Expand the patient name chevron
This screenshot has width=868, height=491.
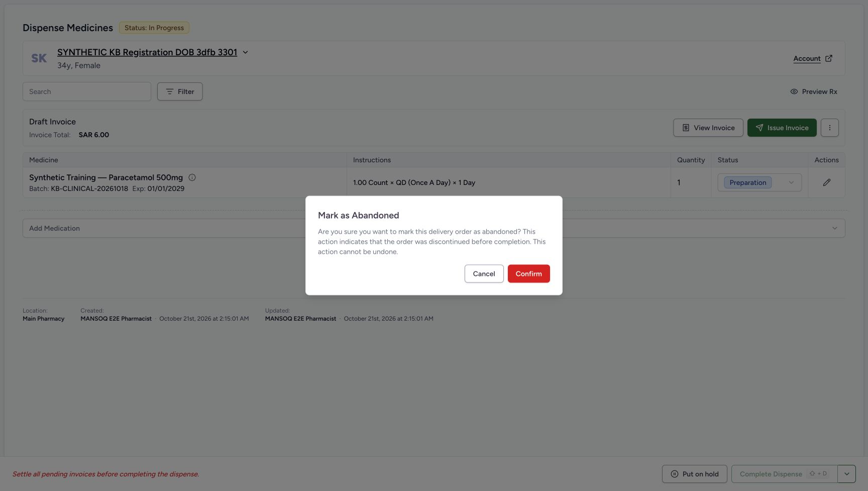click(246, 52)
